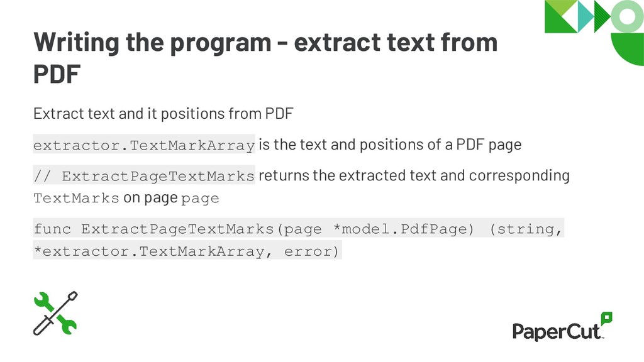Click the green geometric shapes graphic
Screen dimensions: 644x362
[594, 33]
